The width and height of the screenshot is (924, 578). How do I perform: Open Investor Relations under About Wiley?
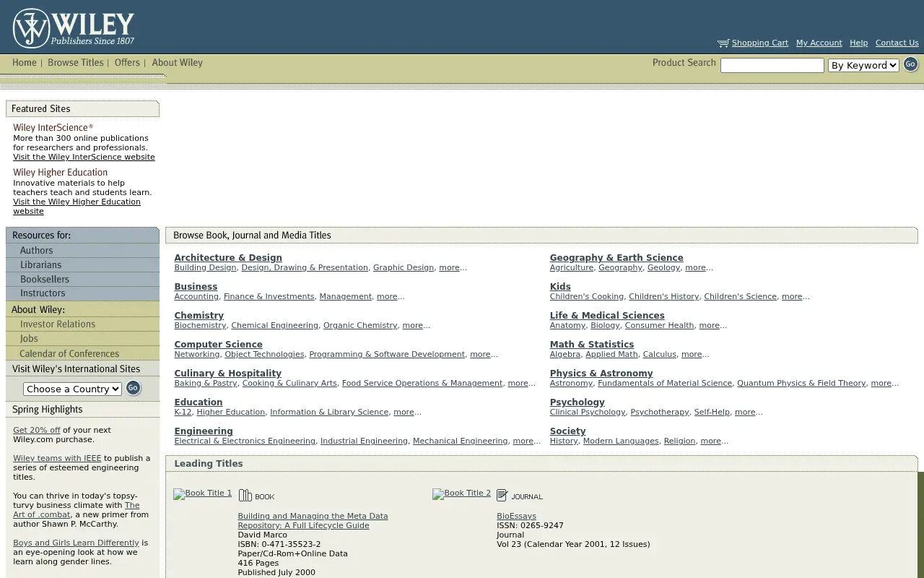tap(58, 324)
